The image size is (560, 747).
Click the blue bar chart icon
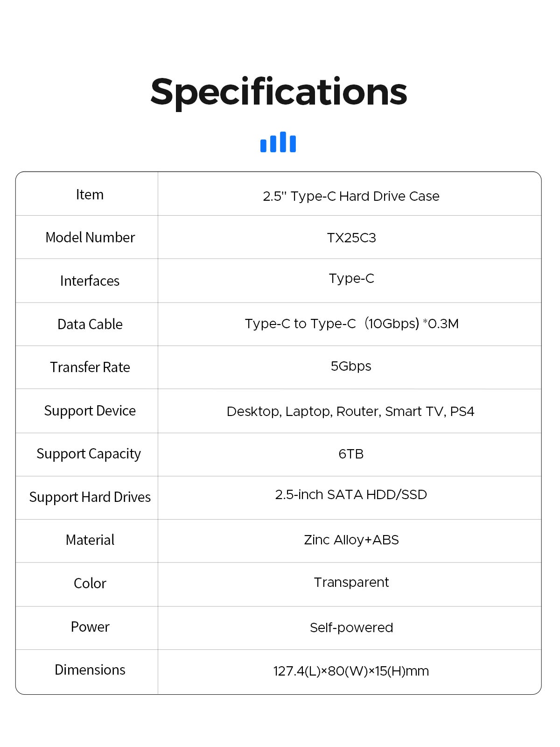pyautogui.click(x=278, y=142)
